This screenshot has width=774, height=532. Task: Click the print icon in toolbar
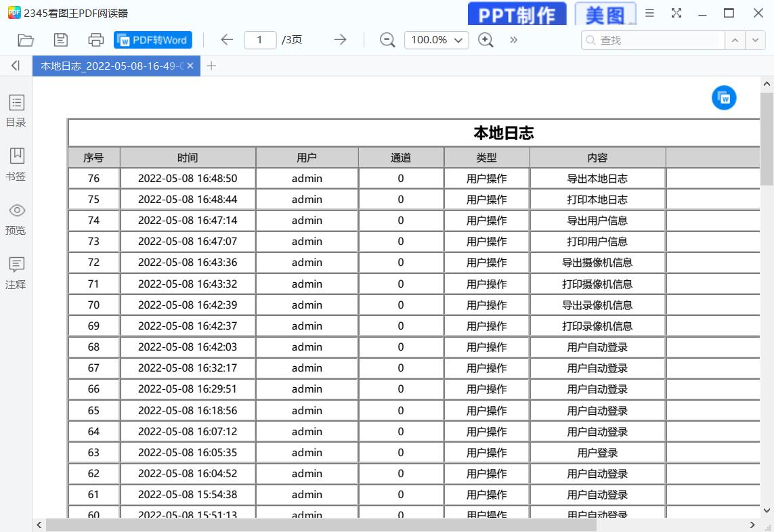coord(96,40)
